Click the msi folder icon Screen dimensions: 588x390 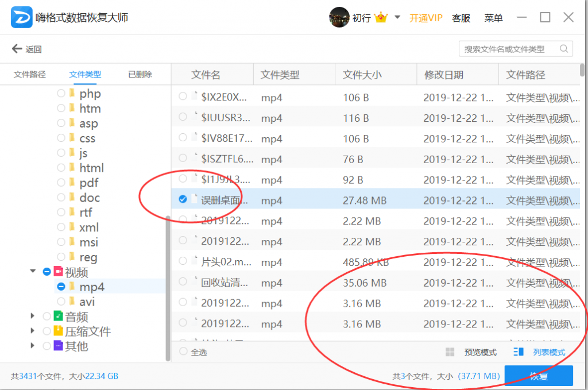click(72, 241)
